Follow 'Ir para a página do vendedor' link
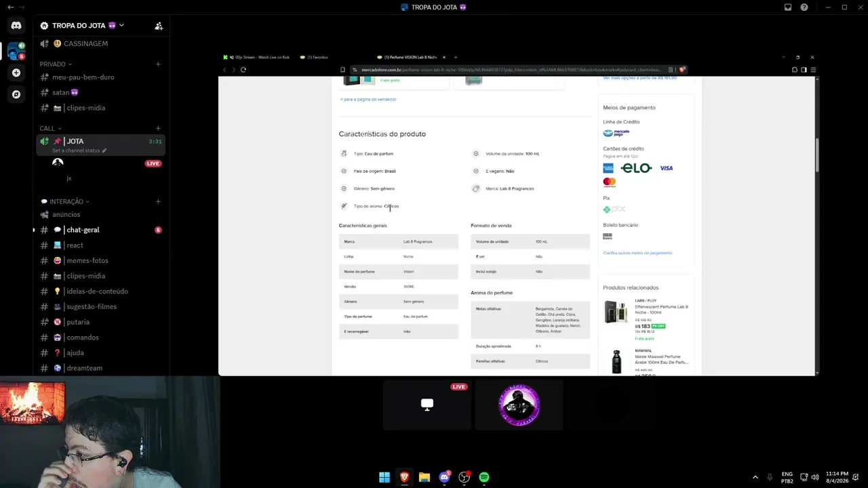 368,100
